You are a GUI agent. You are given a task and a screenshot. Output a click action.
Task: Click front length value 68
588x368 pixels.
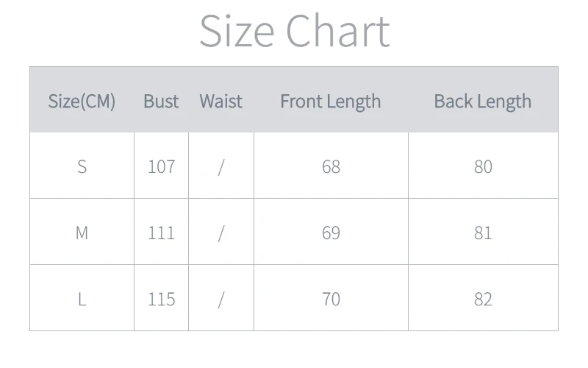tap(331, 166)
